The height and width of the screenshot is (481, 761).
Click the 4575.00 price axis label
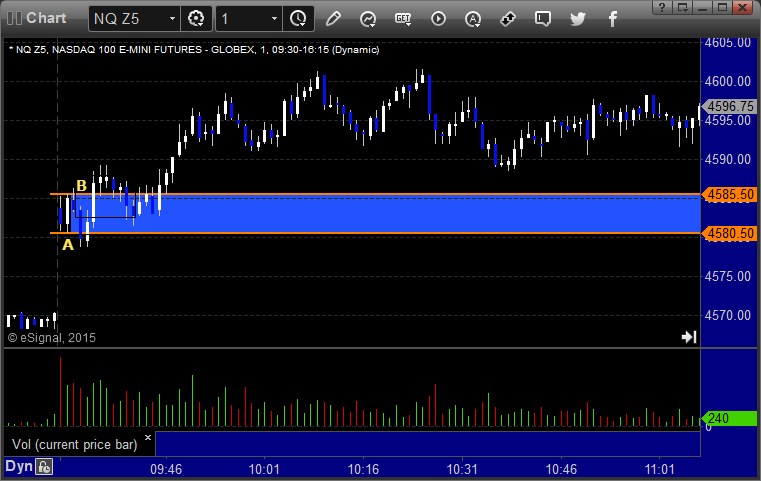728,276
